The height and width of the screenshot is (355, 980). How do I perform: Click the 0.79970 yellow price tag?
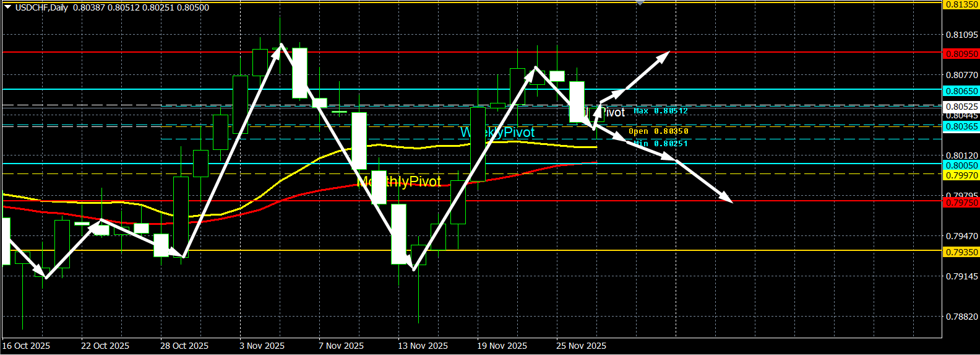(961, 175)
